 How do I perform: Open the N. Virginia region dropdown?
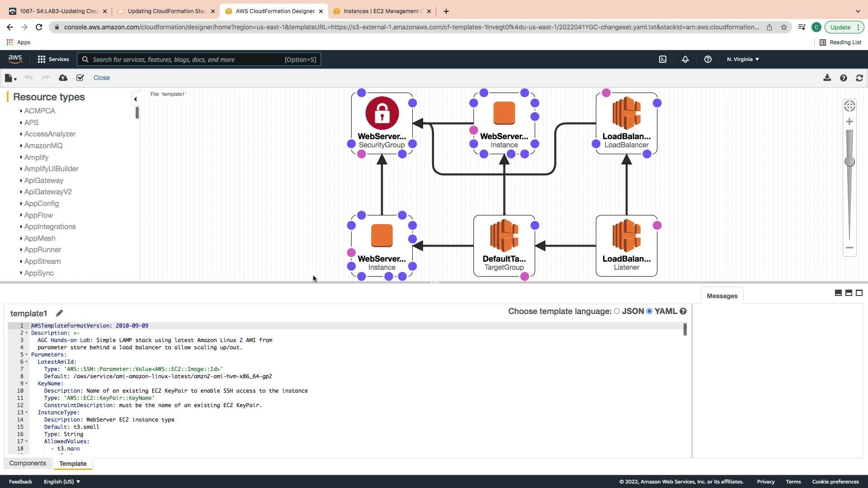point(743,59)
